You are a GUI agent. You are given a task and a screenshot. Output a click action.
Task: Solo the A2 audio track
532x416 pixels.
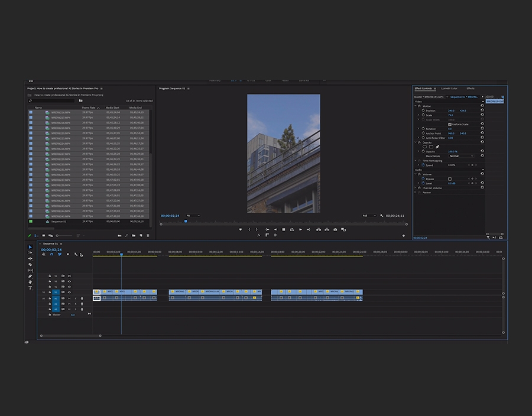[x=75, y=304]
